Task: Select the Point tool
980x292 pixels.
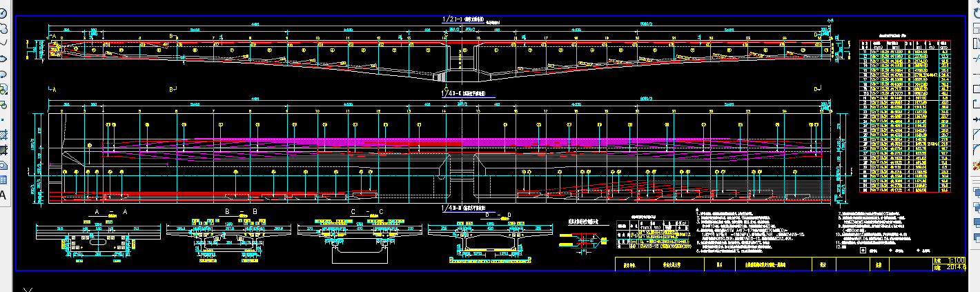Action: (x=3, y=119)
